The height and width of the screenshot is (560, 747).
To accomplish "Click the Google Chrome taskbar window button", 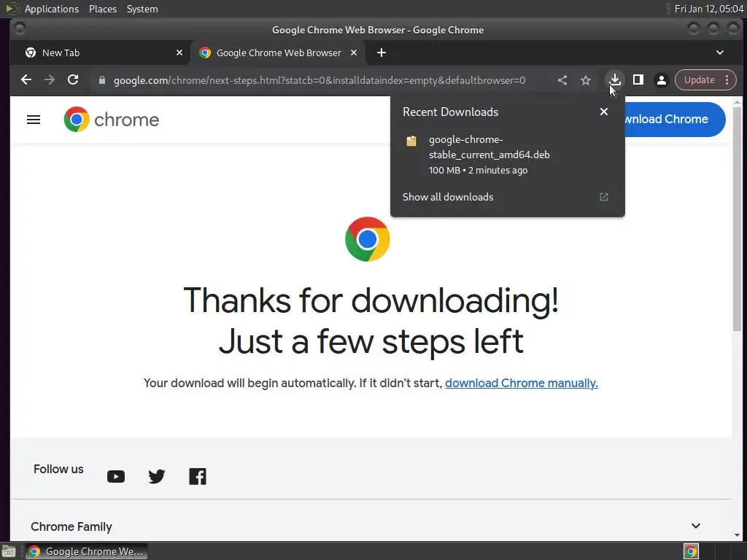I will point(86,551).
